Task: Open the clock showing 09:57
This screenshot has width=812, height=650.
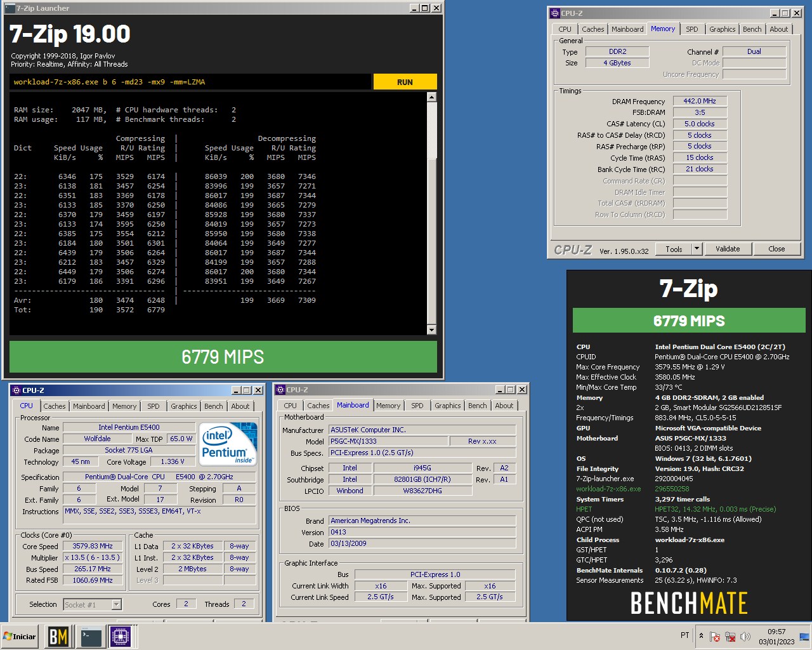Action: pos(776,636)
